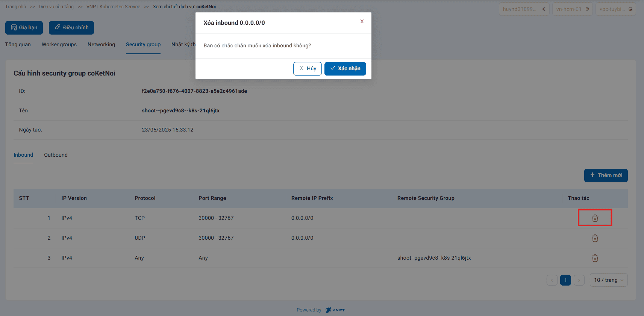Go to the Tổng quan tab
This screenshot has width=644, height=316.
[x=18, y=44]
